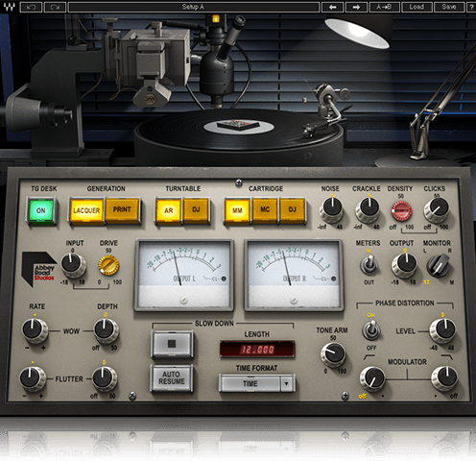Screen dimensions: 476x461
Task: Open help with the question mark icon
Action: click(x=471, y=7)
